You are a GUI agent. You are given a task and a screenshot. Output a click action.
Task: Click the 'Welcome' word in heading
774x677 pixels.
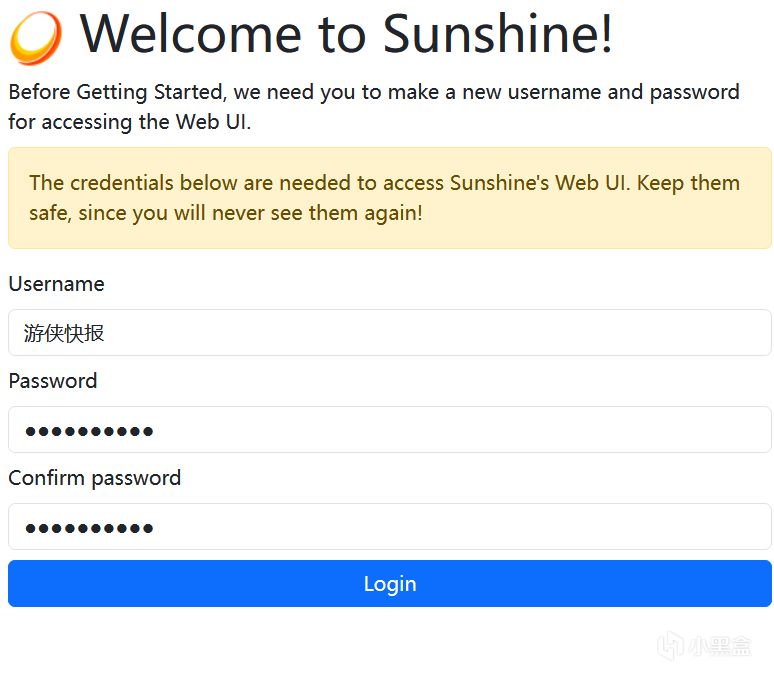tap(190, 34)
